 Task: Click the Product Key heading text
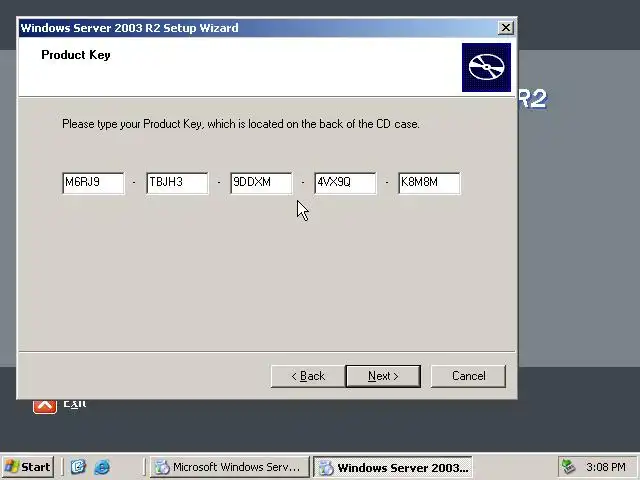click(76, 55)
